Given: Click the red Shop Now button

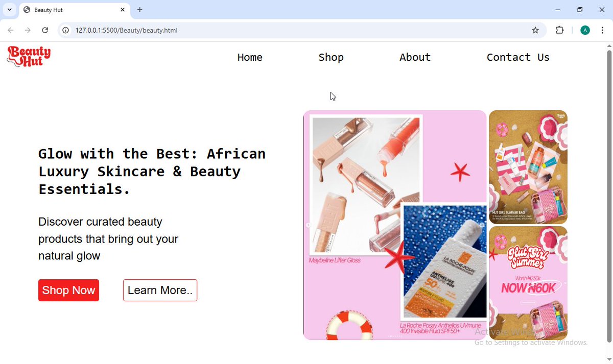Looking at the screenshot, I should (x=68, y=290).
